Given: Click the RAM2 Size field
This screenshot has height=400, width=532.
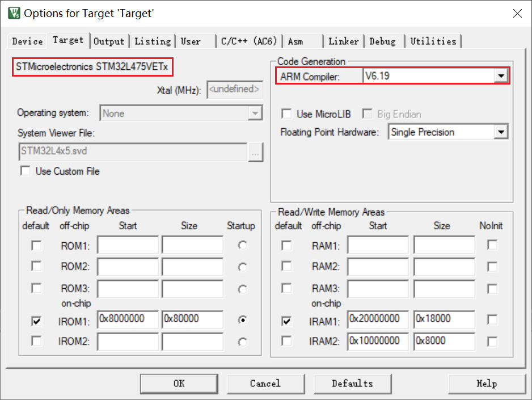Looking at the screenshot, I should pyautogui.click(x=445, y=267).
